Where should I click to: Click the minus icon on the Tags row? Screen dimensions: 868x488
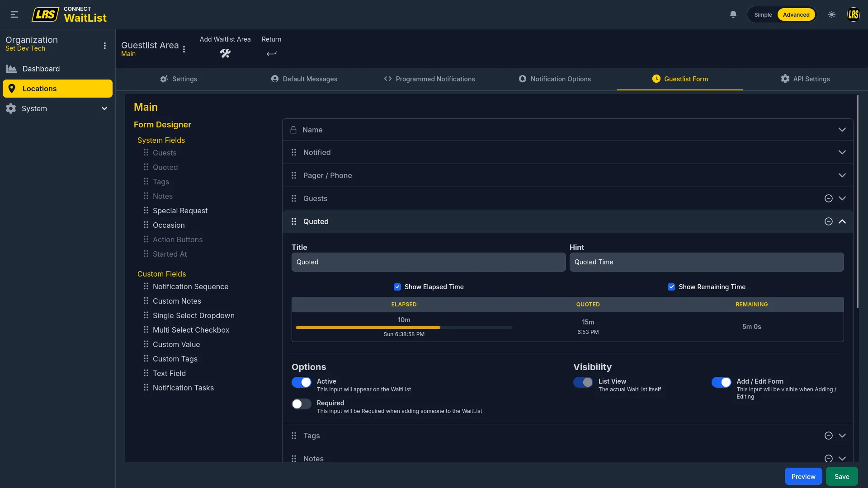point(828,436)
